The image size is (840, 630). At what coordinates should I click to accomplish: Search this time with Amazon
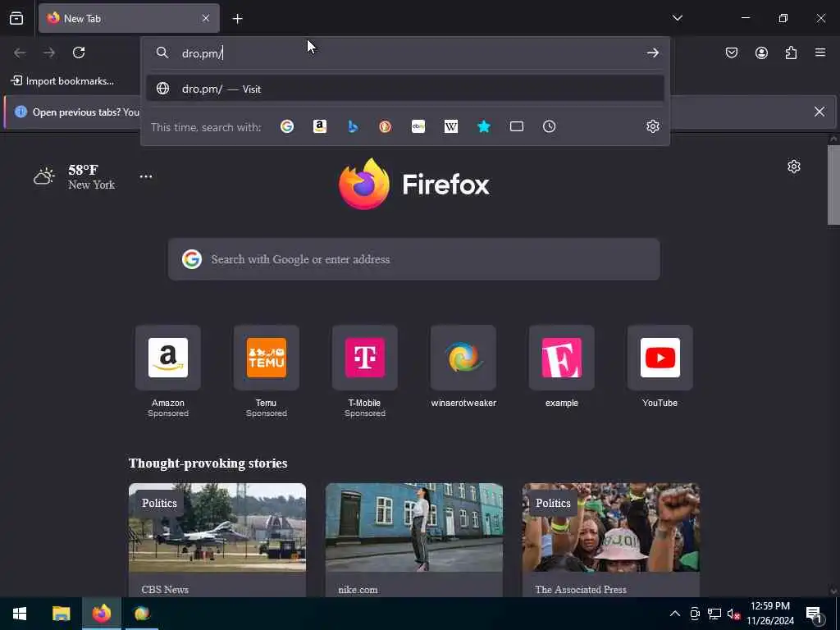click(x=320, y=126)
